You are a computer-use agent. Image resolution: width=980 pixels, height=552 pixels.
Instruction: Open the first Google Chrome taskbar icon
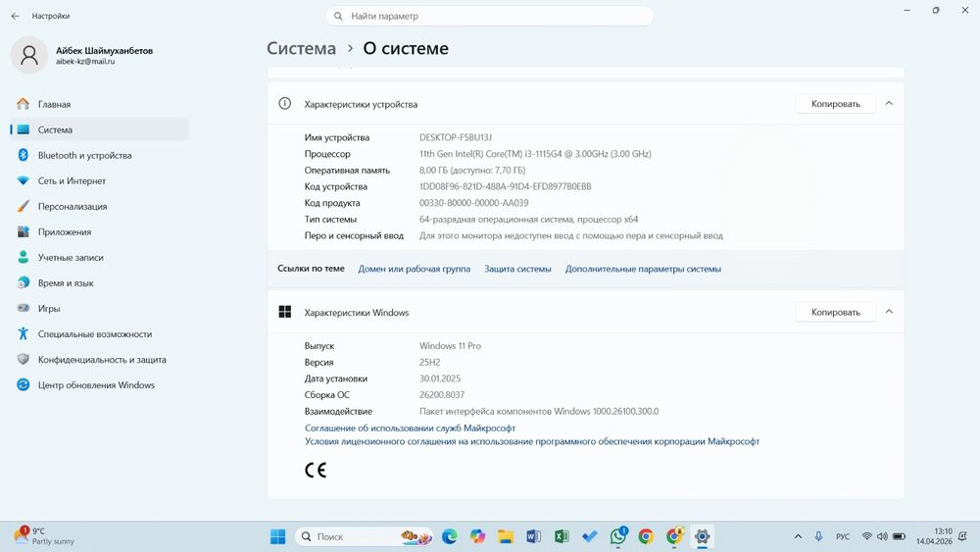tap(646, 536)
